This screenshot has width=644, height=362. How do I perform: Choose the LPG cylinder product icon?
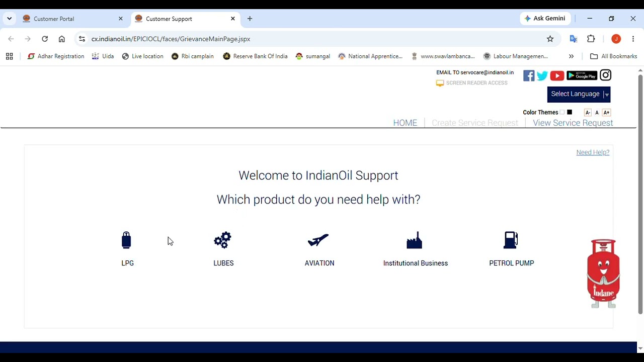(126, 240)
